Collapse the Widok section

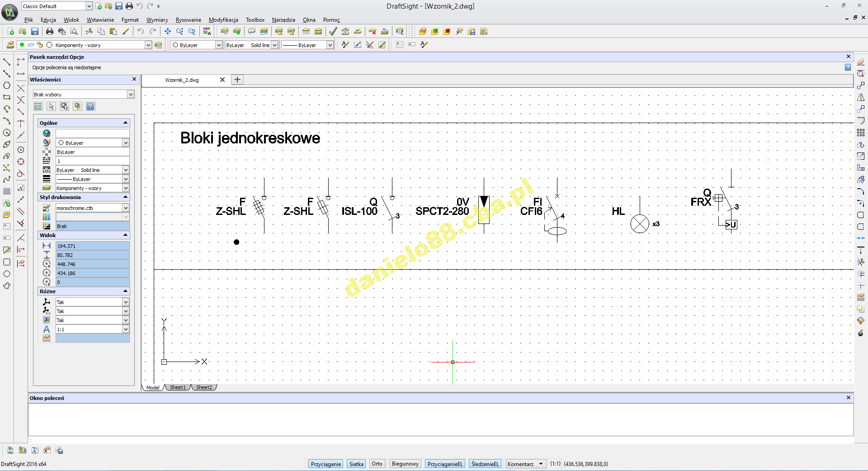click(x=126, y=235)
